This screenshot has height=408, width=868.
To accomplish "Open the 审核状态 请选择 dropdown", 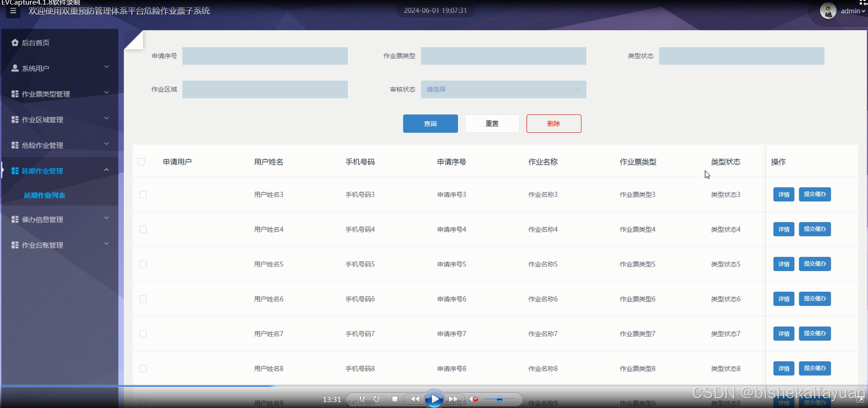I will tap(503, 89).
